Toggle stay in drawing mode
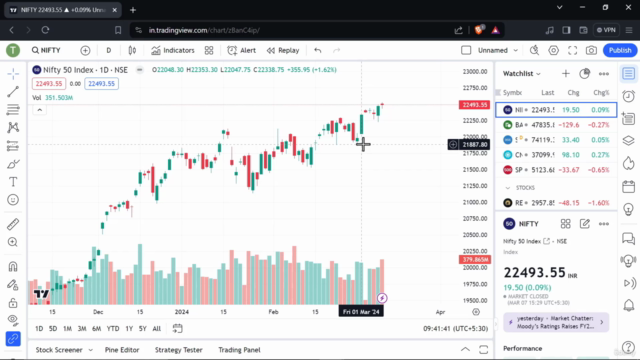The width and height of the screenshot is (640, 360). pyautogui.click(x=13, y=284)
